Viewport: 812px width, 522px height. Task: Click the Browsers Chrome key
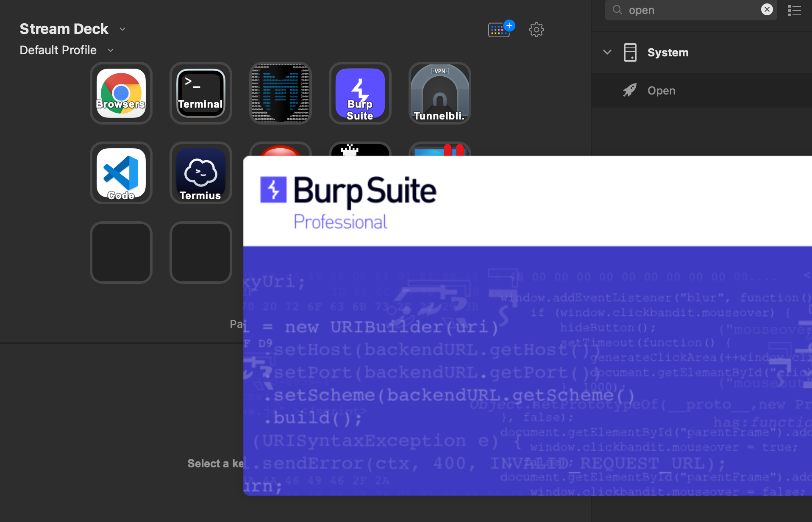[121, 93]
